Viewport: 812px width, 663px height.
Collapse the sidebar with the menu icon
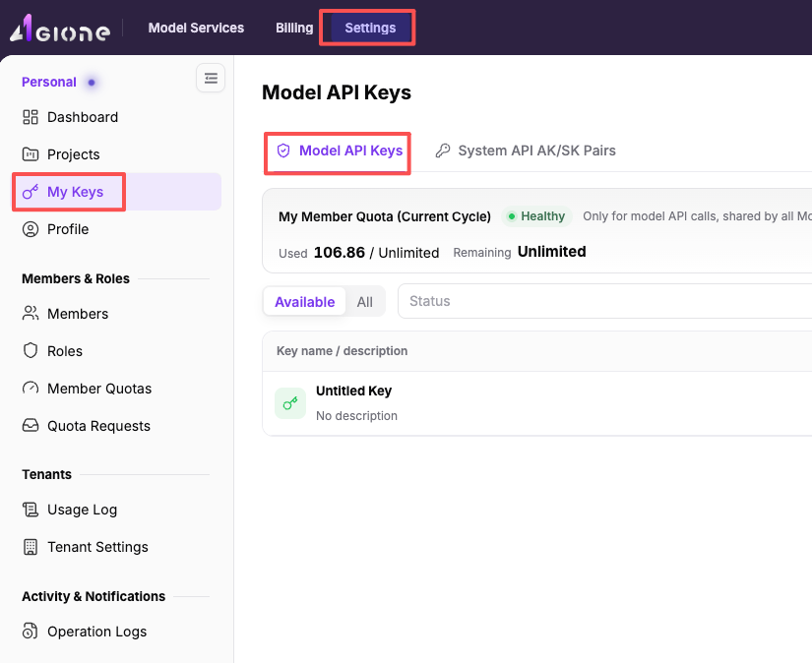pos(211,78)
